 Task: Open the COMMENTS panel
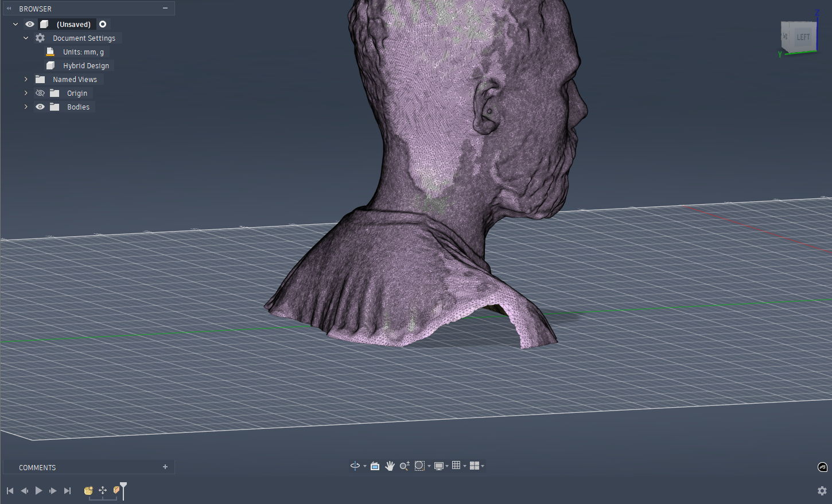pos(37,467)
